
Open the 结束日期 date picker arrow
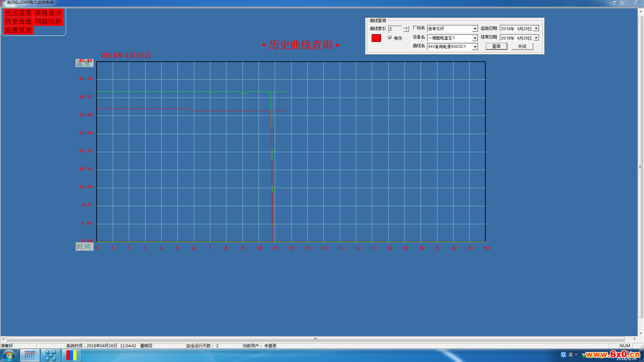(536, 38)
